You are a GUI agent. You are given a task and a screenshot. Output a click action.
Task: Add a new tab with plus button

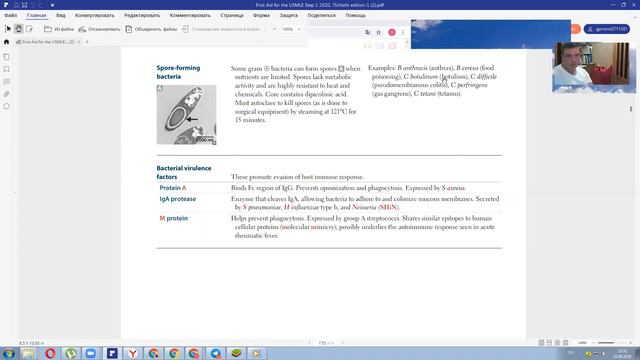pyautogui.click(x=87, y=42)
